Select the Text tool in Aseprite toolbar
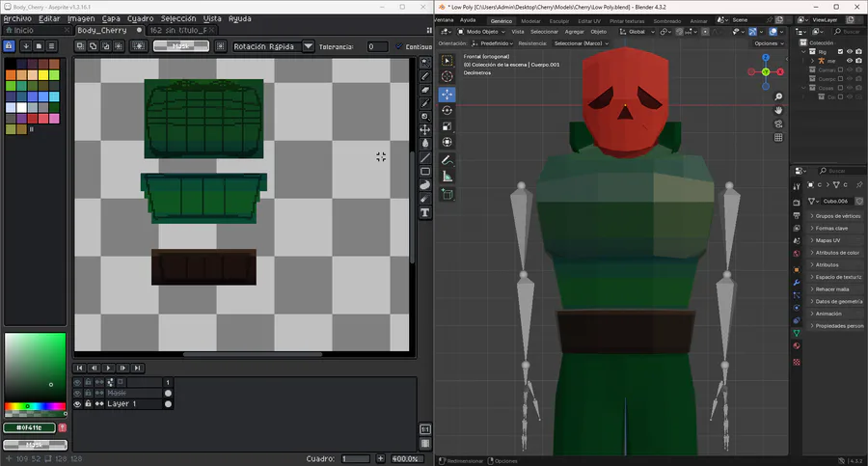The image size is (868, 466). [x=425, y=212]
